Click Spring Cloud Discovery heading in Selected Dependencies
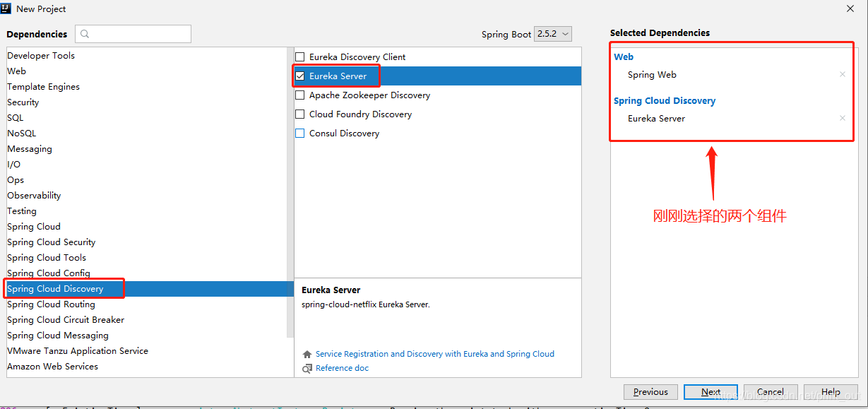Screen dimensions: 868x409 pos(665,100)
